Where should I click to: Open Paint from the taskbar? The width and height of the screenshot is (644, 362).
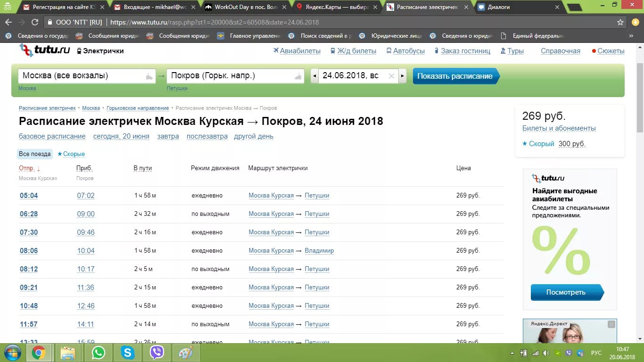pos(186,353)
